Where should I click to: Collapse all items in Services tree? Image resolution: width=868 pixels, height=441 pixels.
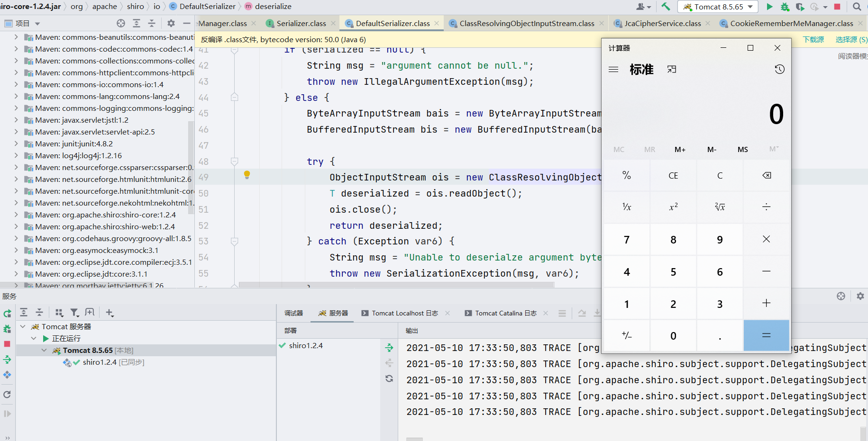click(39, 313)
